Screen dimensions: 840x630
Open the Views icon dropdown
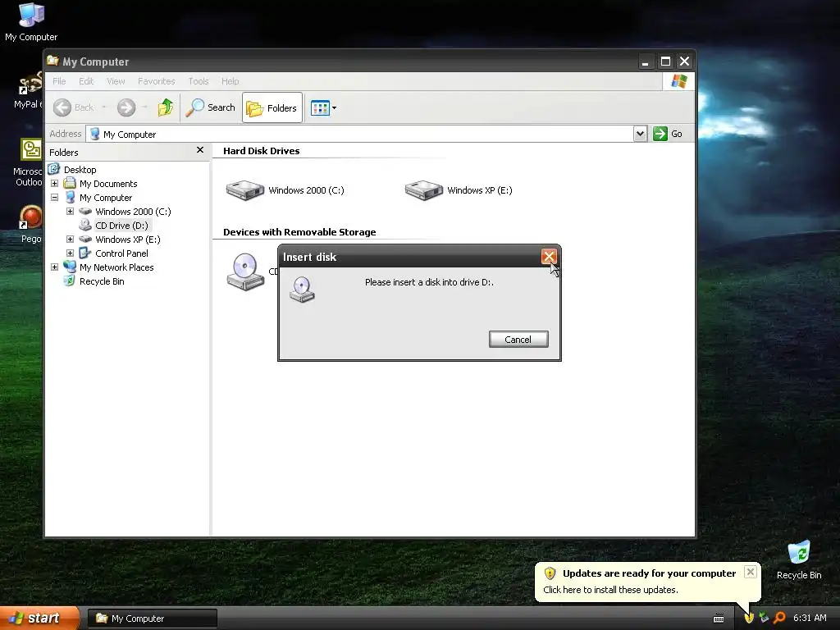coord(323,107)
